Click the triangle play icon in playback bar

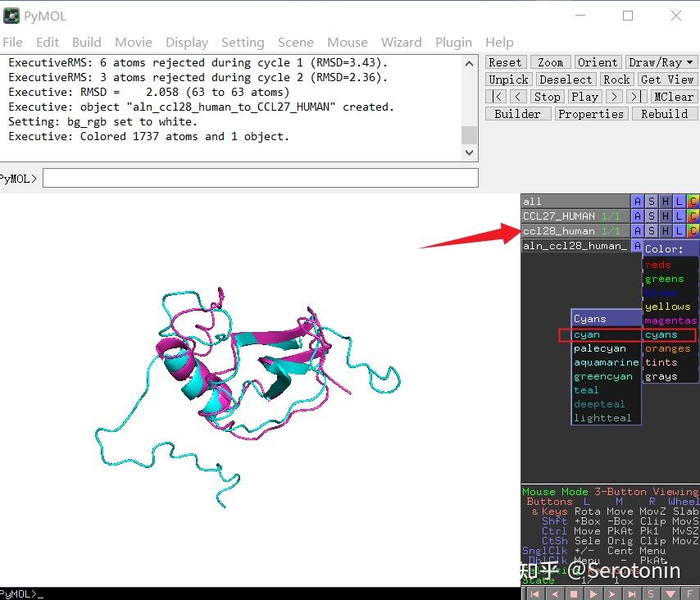593,593
